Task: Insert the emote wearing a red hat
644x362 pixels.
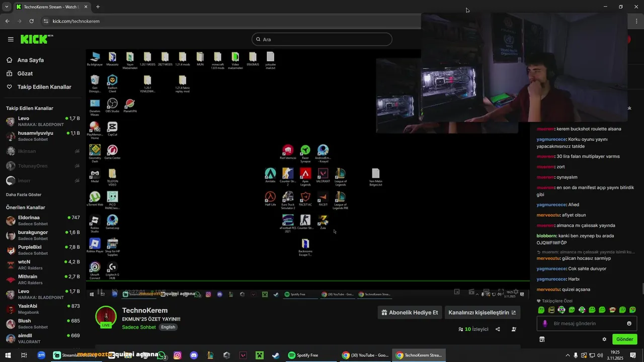Action: click(612, 310)
